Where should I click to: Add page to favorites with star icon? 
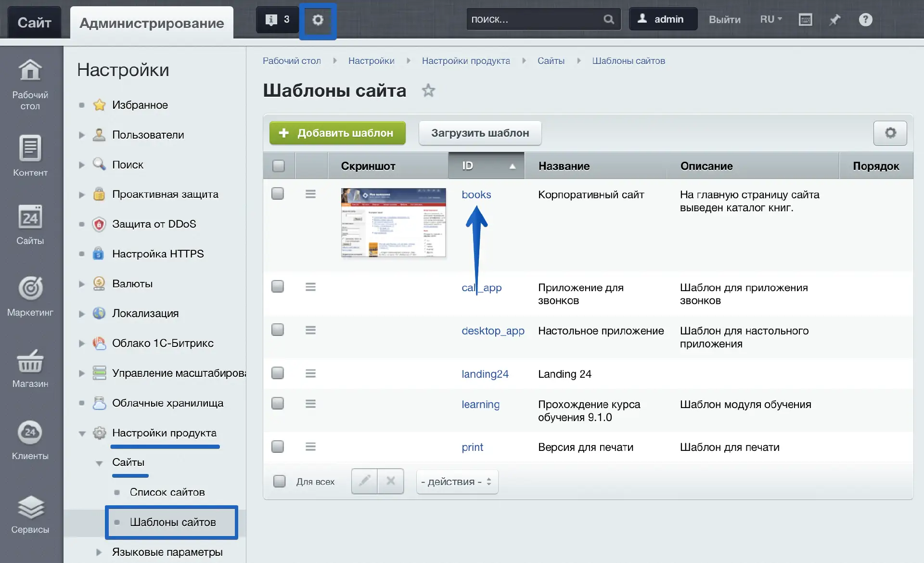(428, 90)
